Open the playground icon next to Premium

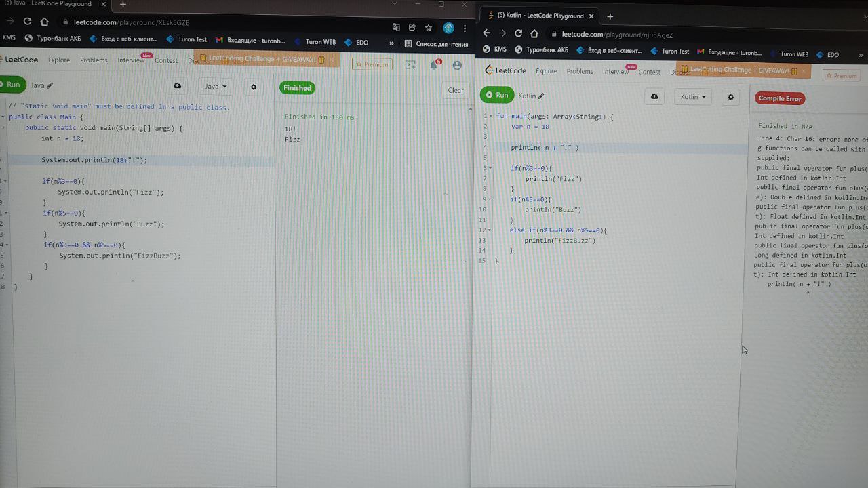coord(410,65)
